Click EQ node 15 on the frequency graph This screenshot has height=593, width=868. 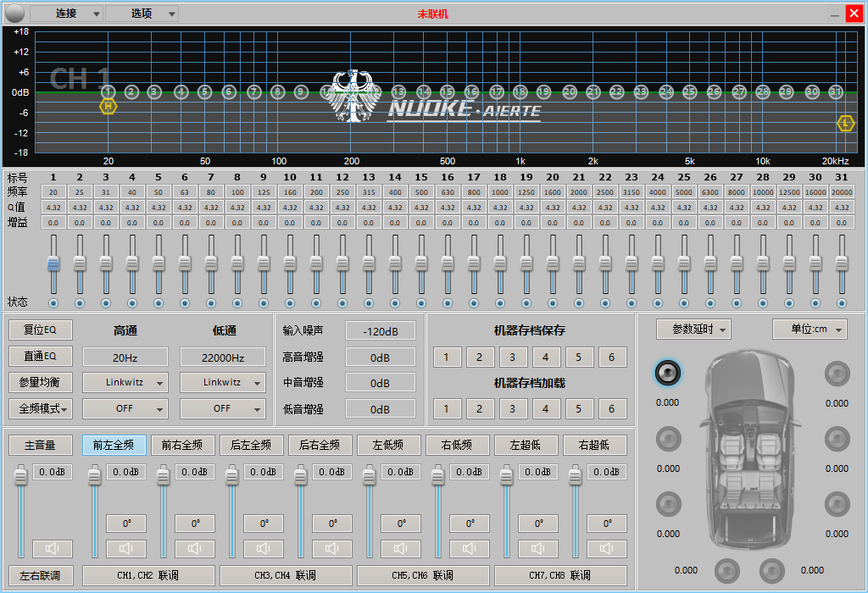click(447, 91)
